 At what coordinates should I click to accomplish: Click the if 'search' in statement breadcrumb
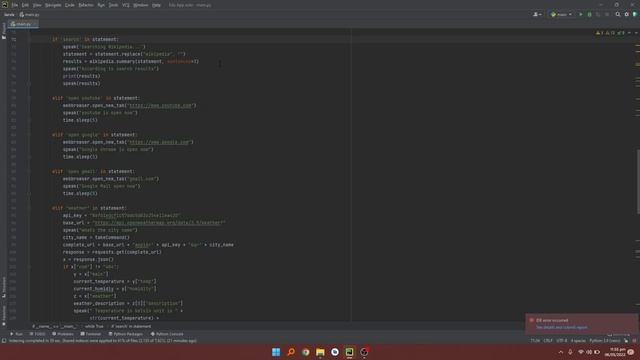tap(131, 327)
